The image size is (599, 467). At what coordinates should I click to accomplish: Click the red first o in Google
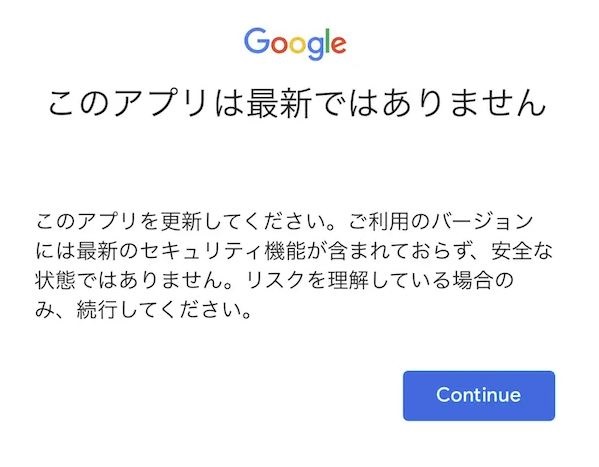pyautogui.click(x=280, y=44)
